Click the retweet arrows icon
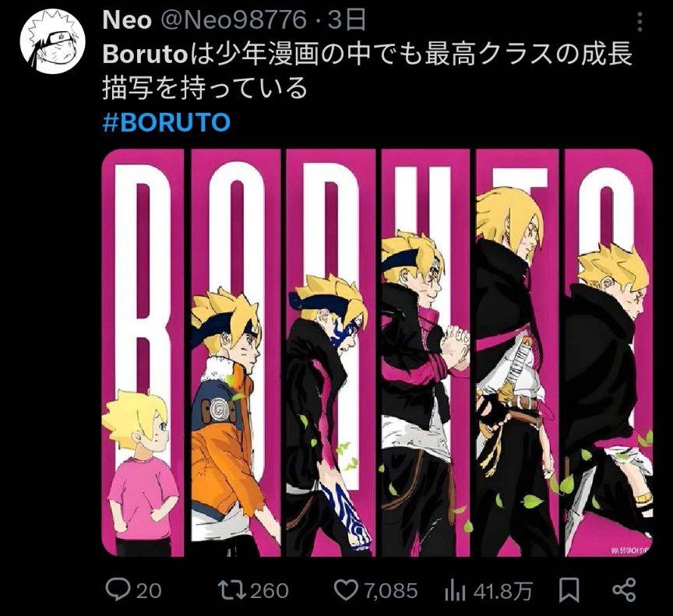The width and height of the screenshot is (673, 616). pyautogui.click(x=232, y=590)
